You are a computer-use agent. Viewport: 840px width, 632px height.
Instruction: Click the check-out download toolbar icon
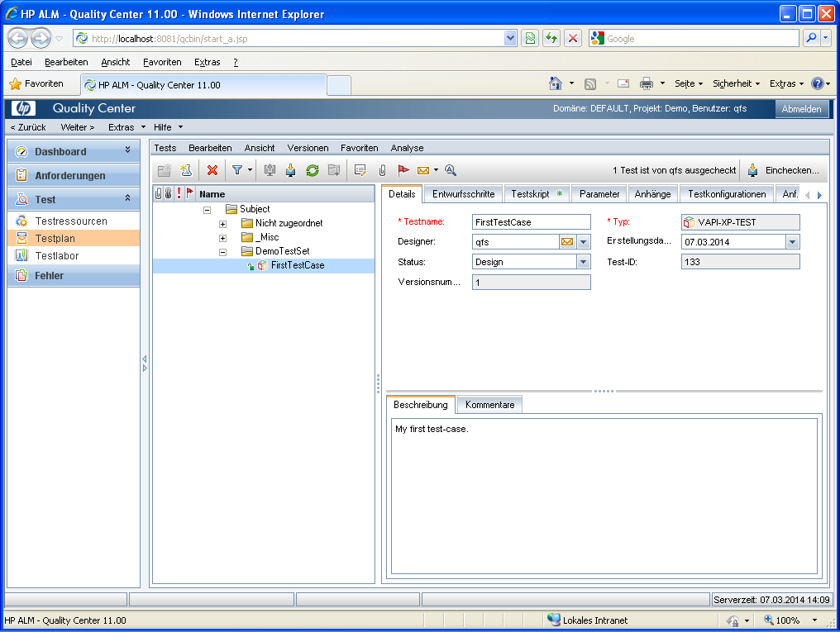(290, 170)
